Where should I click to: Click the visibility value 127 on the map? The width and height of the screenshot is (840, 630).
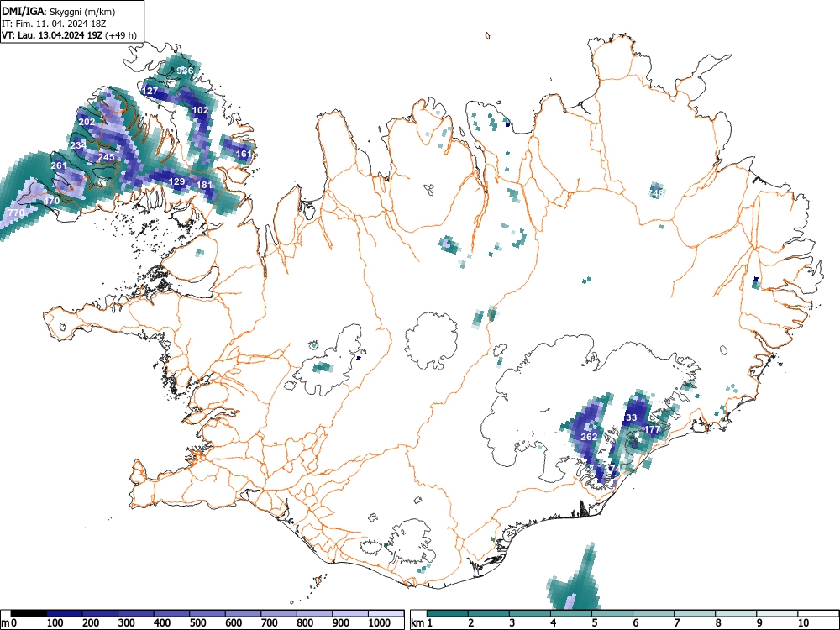click(150, 91)
